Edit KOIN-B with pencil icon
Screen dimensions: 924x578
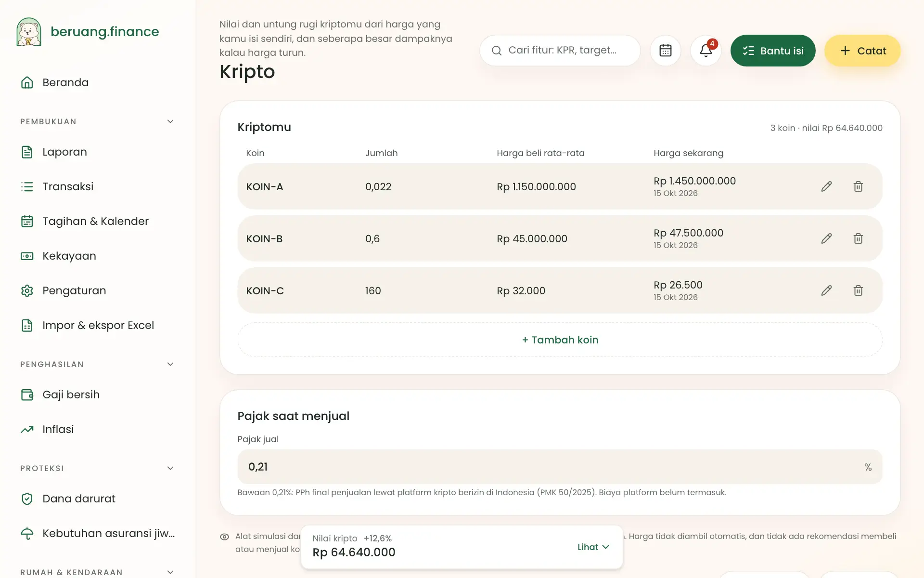coord(826,238)
